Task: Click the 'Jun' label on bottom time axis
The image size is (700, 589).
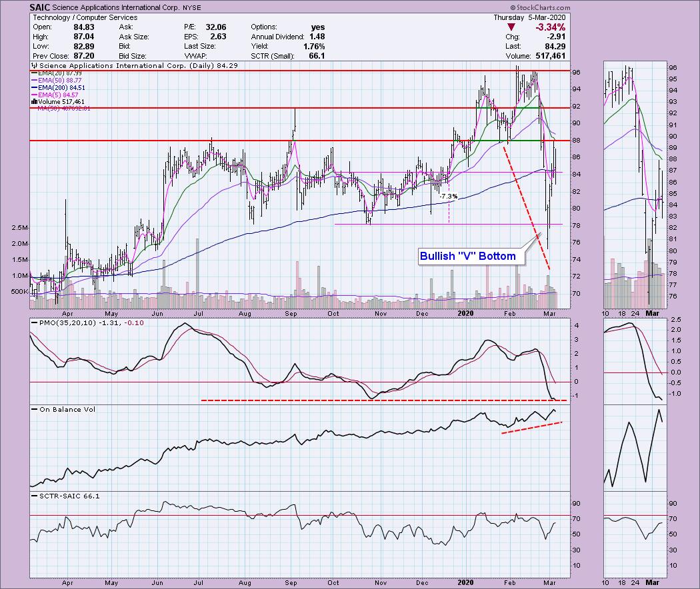Action: coord(157,582)
